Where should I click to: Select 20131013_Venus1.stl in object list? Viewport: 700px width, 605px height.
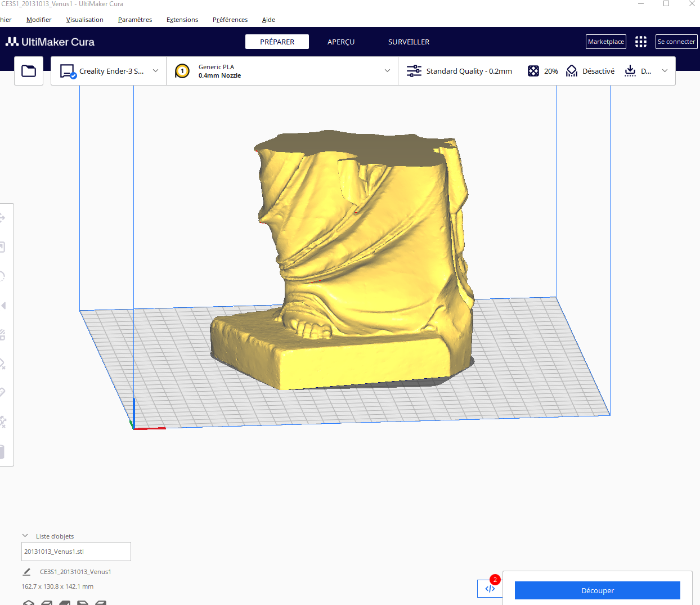click(76, 552)
